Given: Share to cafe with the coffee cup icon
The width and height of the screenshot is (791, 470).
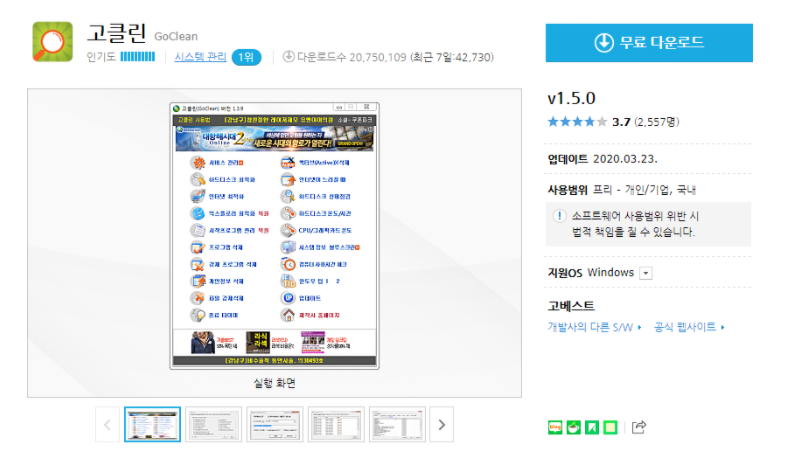Looking at the screenshot, I should (x=574, y=428).
